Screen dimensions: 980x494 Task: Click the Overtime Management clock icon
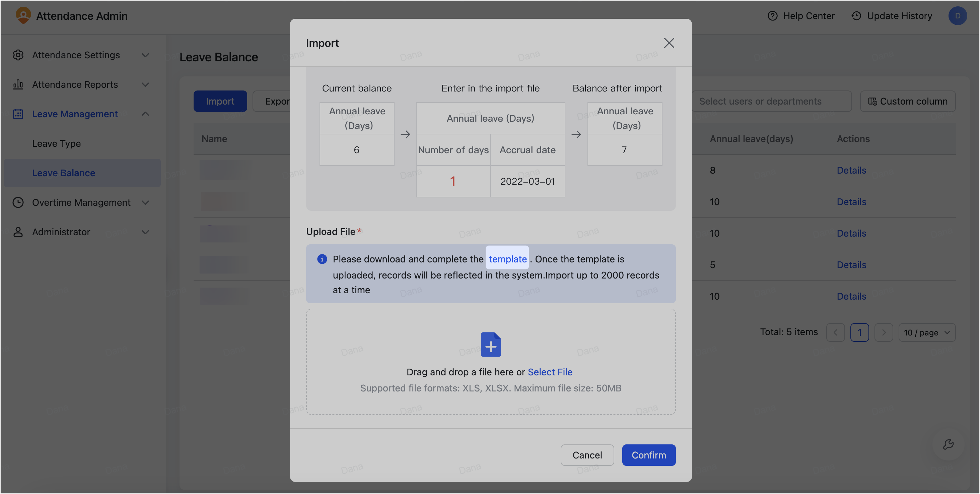point(18,202)
